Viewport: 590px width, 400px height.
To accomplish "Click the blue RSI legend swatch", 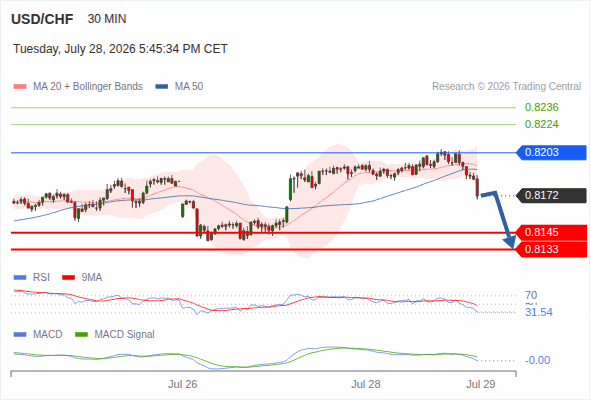I will pyautogui.click(x=20, y=278).
